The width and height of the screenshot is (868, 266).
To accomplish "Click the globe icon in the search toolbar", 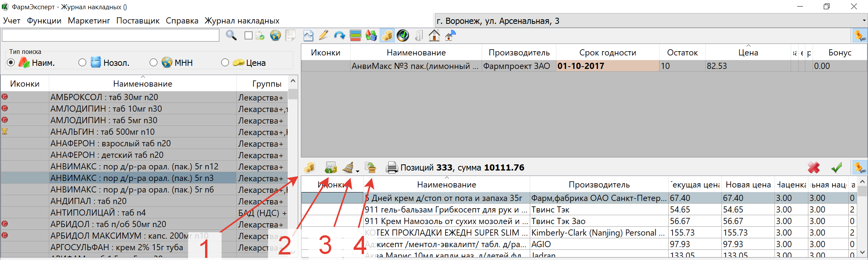I will coord(275,35).
